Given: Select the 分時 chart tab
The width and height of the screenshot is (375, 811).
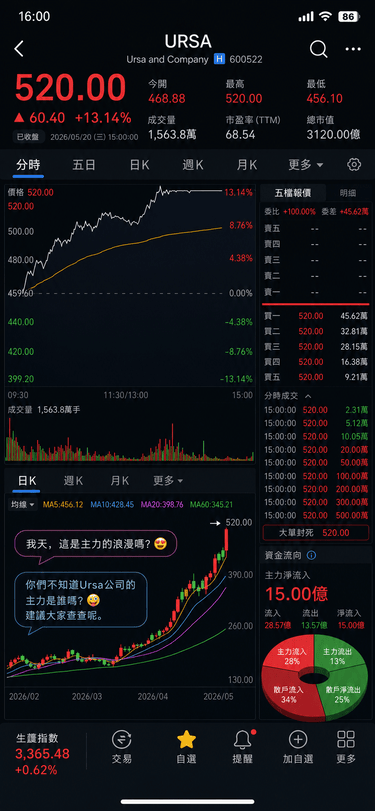Looking at the screenshot, I should pos(28,165).
